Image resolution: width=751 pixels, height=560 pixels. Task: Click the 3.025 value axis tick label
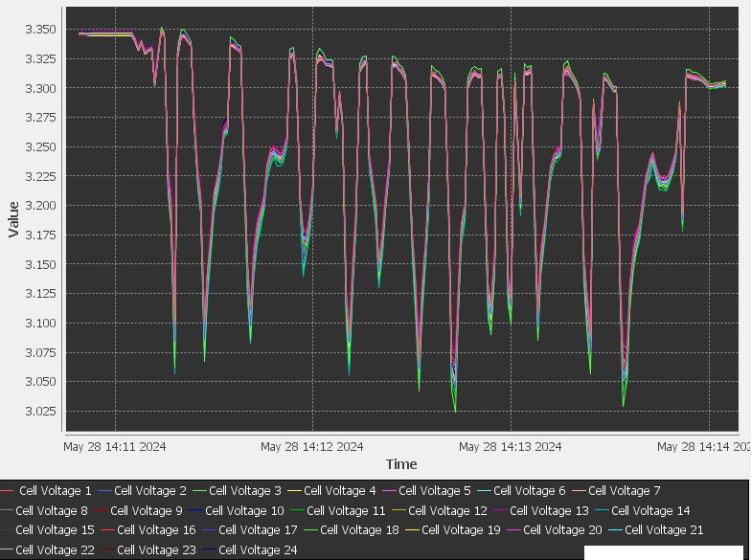click(40, 412)
